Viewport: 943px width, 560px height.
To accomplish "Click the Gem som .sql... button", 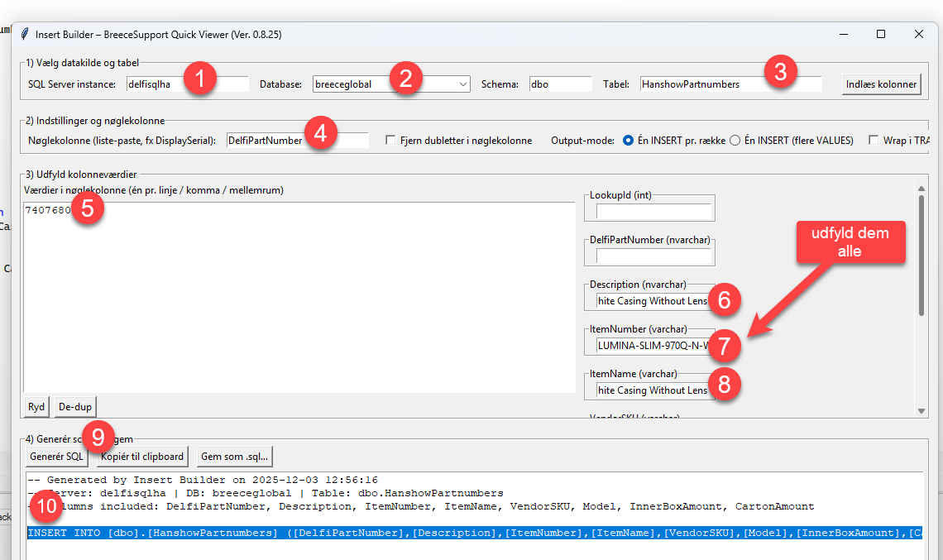I will (235, 457).
